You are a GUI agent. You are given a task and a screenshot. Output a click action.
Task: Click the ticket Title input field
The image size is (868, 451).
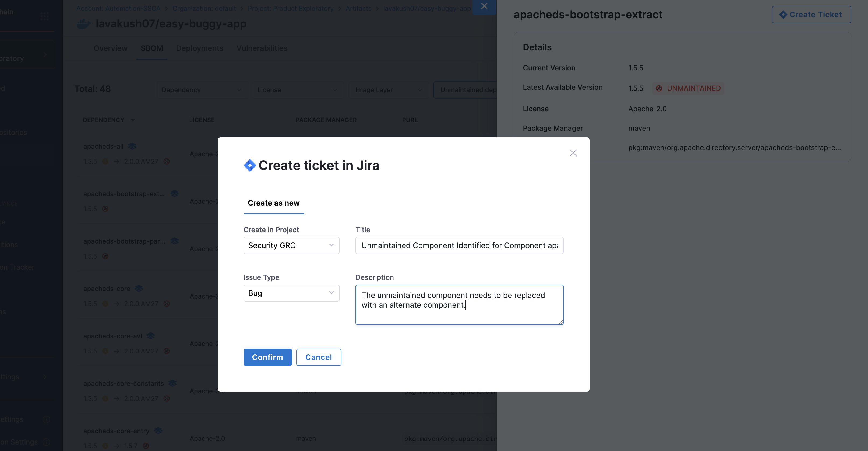point(459,245)
